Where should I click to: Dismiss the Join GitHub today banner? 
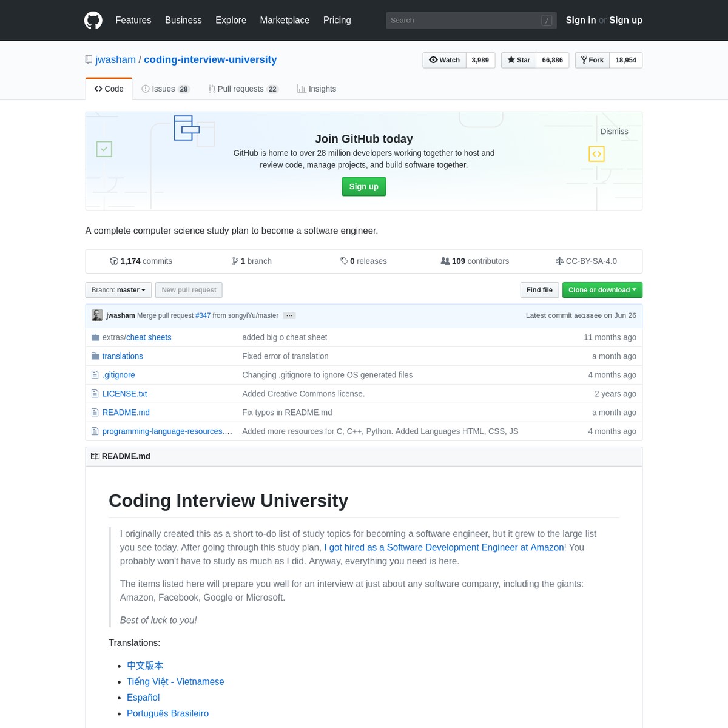(x=615, y=132)
